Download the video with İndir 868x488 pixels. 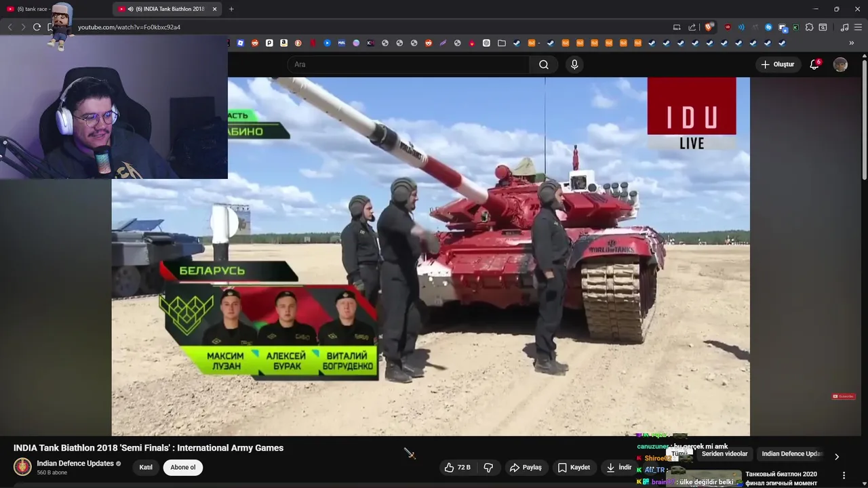618,467
